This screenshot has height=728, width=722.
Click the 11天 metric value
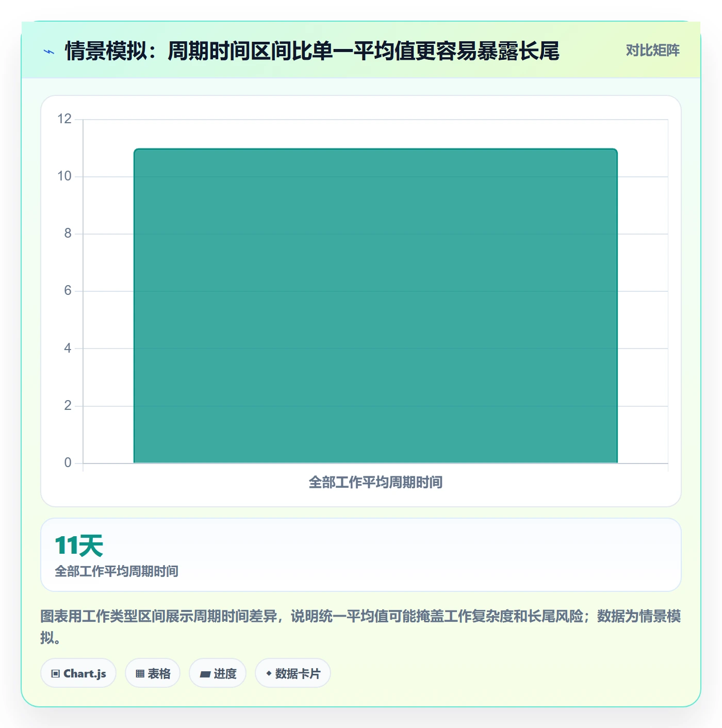(x=79, y=545)
